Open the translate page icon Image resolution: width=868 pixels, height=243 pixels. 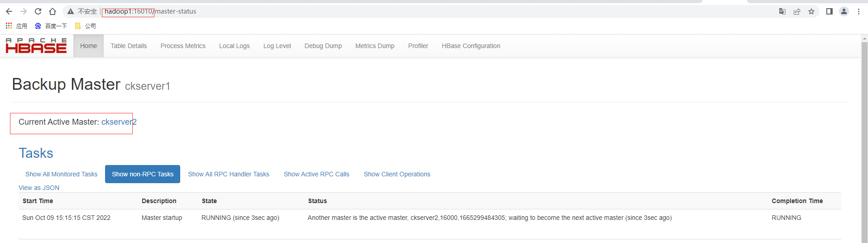coord(782,11)
